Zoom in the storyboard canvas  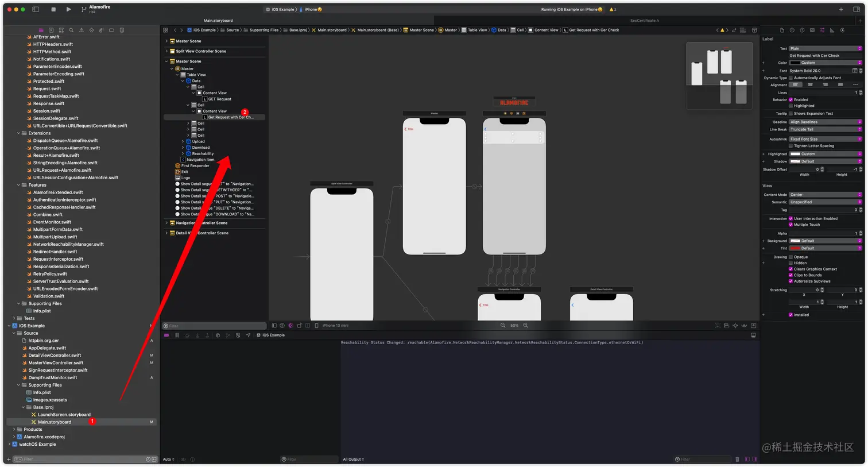[x=525, y=325]
